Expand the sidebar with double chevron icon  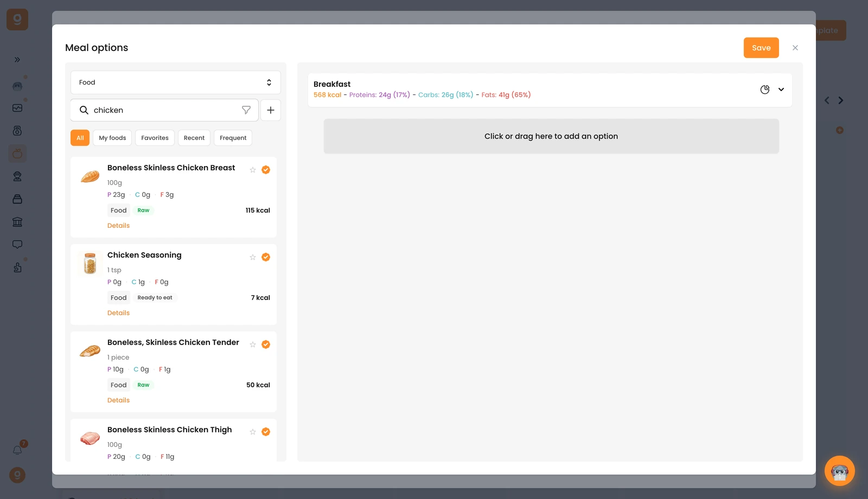pos(17,60)
